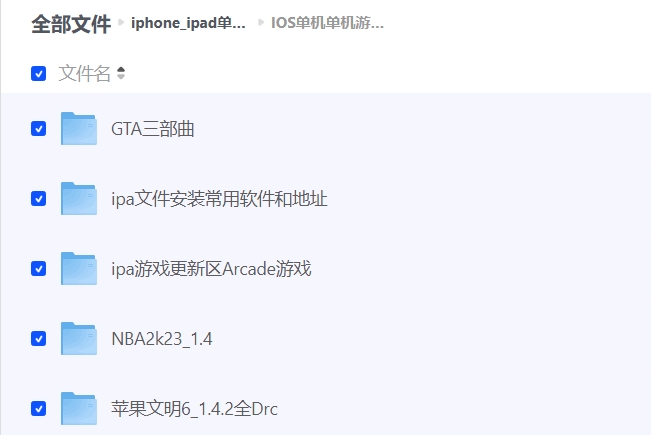Open the 苹果文明6_1.4.2全Dlc folder icon
Screen dimensions: 651x435
(x=79, y=409)
